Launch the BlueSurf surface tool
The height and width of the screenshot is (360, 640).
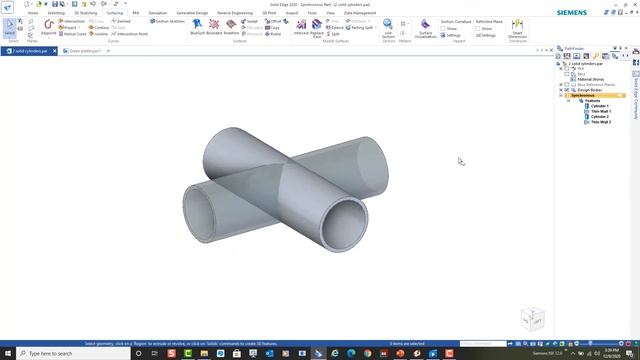(197, 27)
